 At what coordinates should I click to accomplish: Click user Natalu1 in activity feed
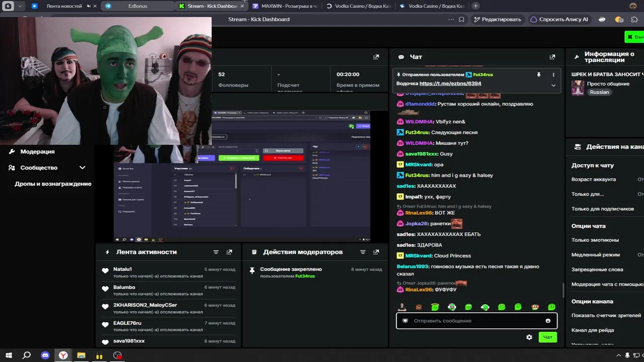pyautogui.click(x=122, y=269)
